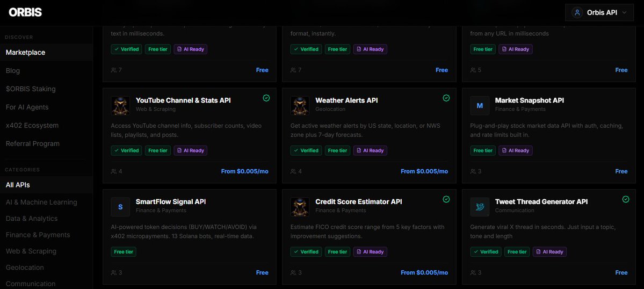Open YouTube Channel & Stats API title
The width and height of the screenshot is (644, 289).
183,100
